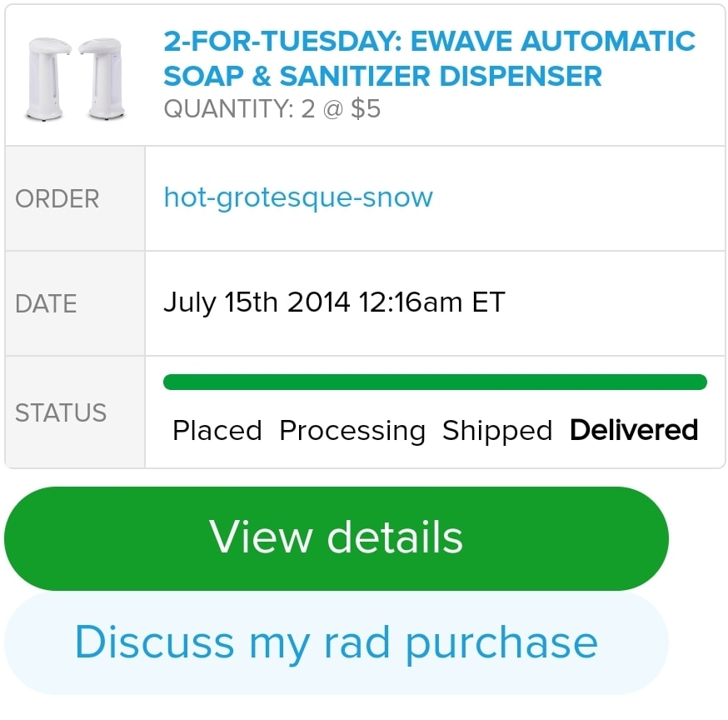Select the DATE row label
The image size is (728, 720).
pyautogui.click(x=46, y=304)
